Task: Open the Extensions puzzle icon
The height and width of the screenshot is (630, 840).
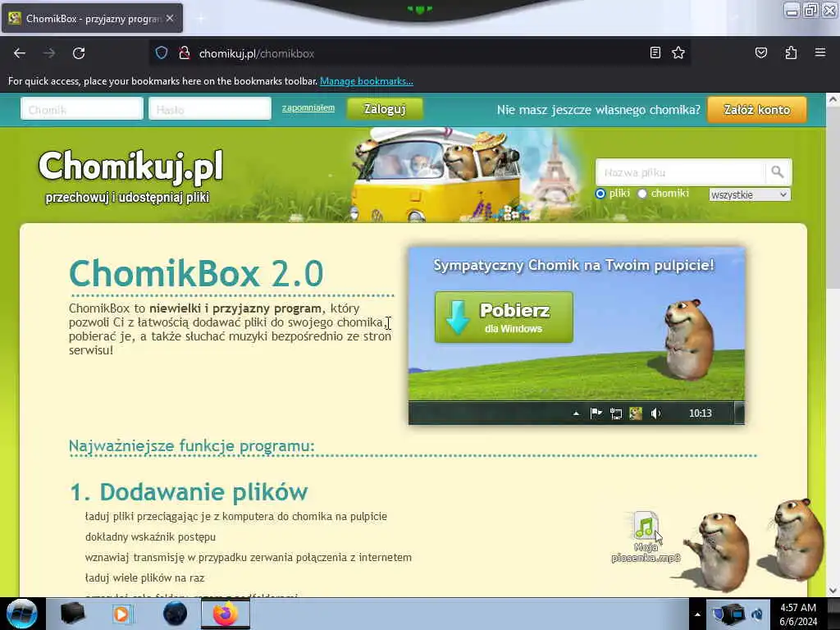Action: (791, 52)
